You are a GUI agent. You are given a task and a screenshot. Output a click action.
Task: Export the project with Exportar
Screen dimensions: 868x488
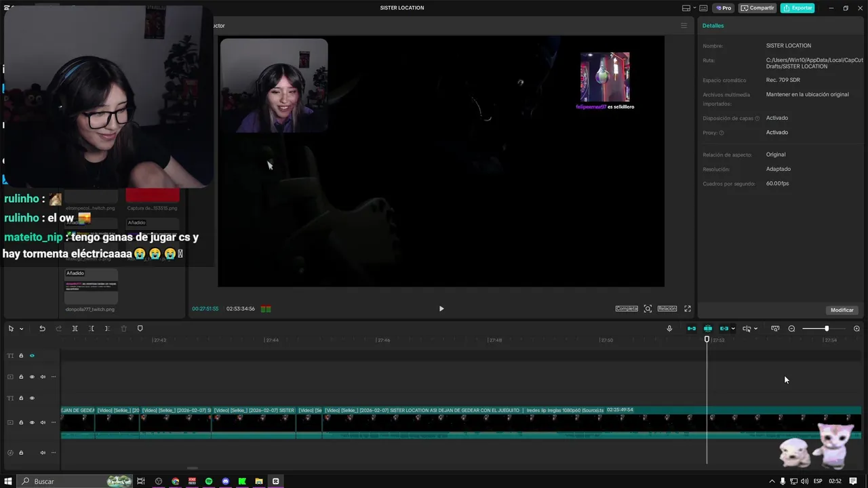[797, 8]
